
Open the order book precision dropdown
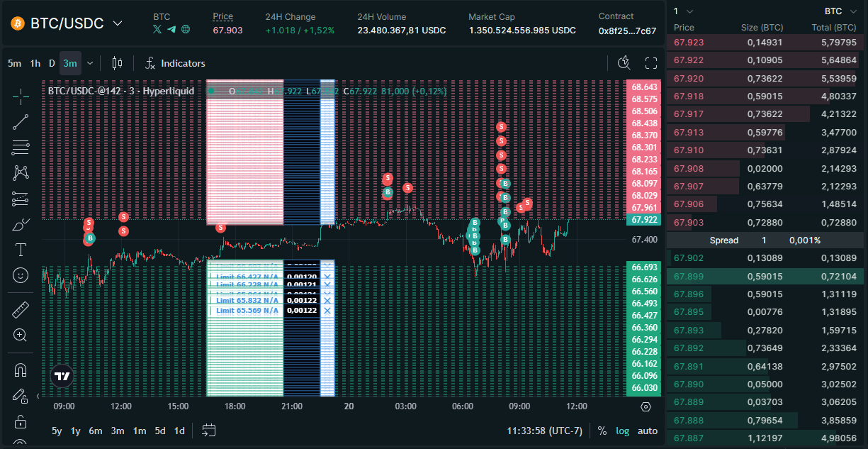pyautogui.click(x=682, y=11)
